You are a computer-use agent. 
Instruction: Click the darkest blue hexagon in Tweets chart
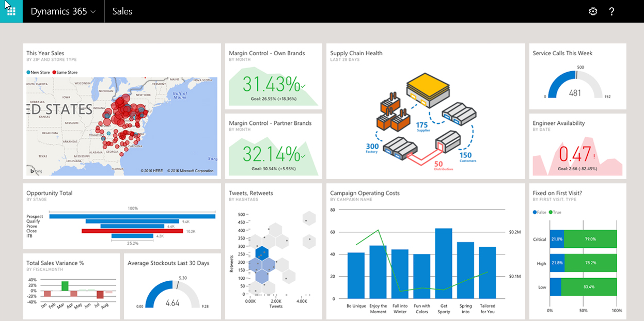[x=262, y=253]
